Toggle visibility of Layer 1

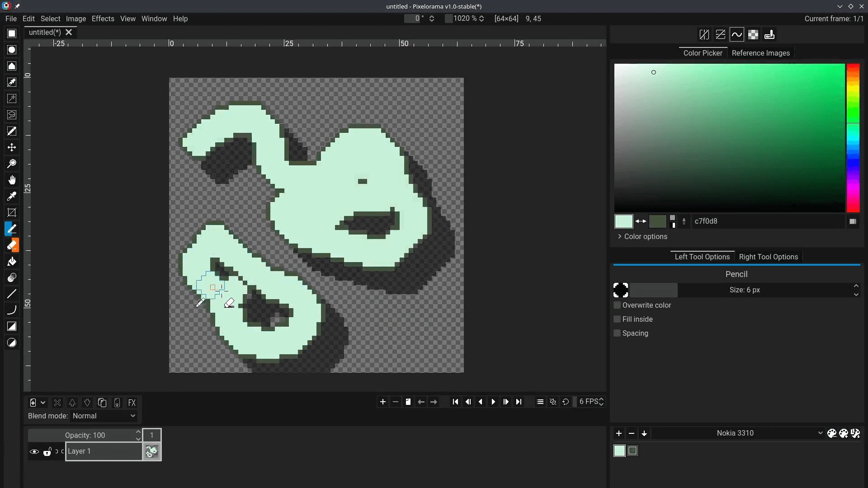click(x=34, y=451)
